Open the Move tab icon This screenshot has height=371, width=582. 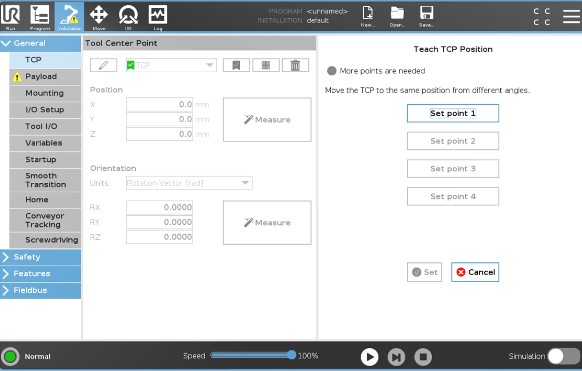(99, 17)
